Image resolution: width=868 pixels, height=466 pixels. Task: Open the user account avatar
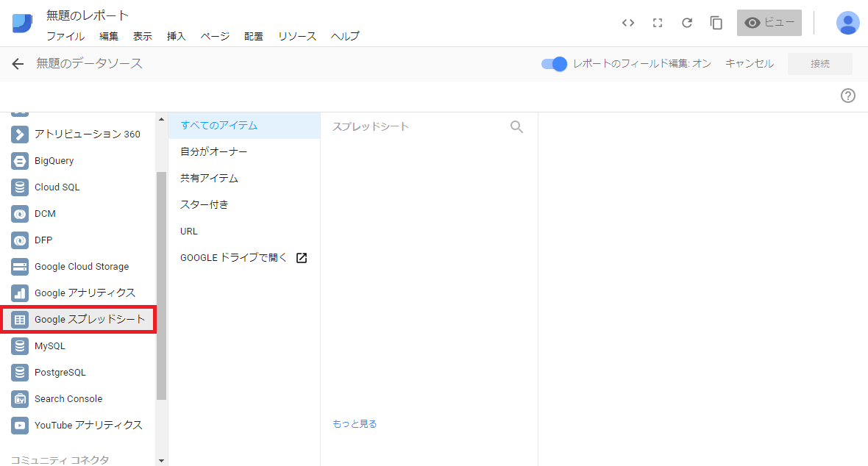(847, 23)
